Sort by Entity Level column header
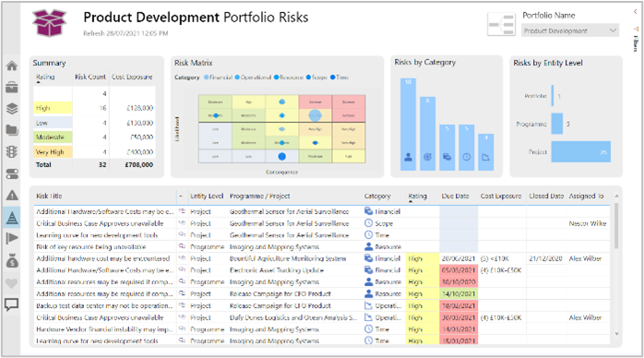The height and width of the screenshot is (358, 644). (207, 197)
